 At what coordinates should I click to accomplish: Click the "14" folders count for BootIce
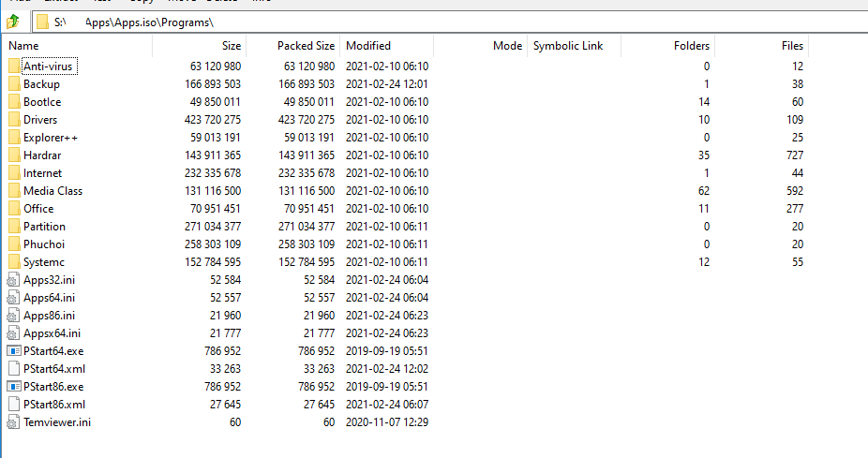[704, 102]
